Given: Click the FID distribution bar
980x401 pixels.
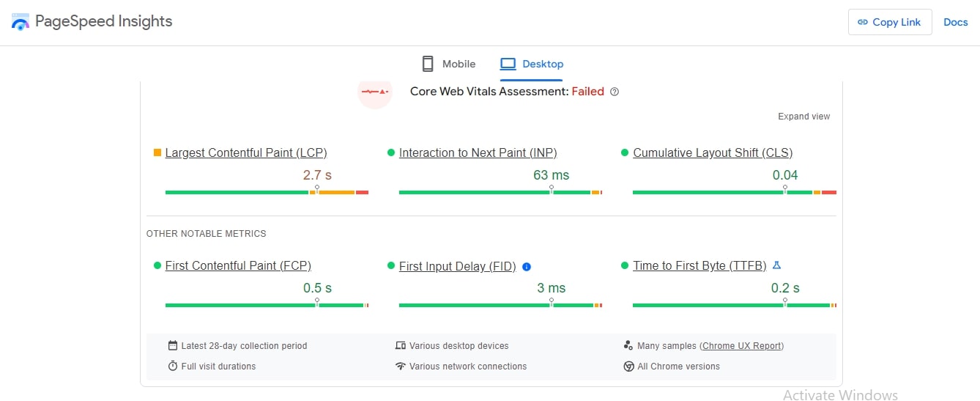Looking at the screenshot, I should click(x=500, y=305).
